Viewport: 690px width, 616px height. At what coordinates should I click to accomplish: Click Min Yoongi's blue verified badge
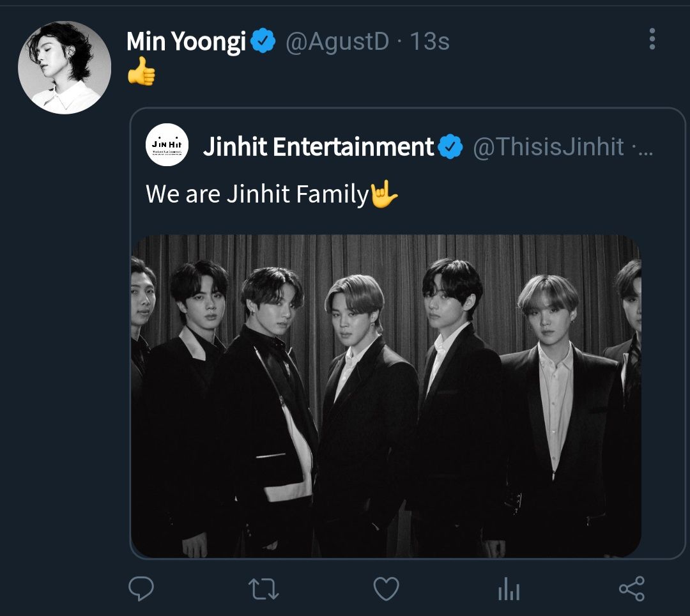click(x=263, y=42)
